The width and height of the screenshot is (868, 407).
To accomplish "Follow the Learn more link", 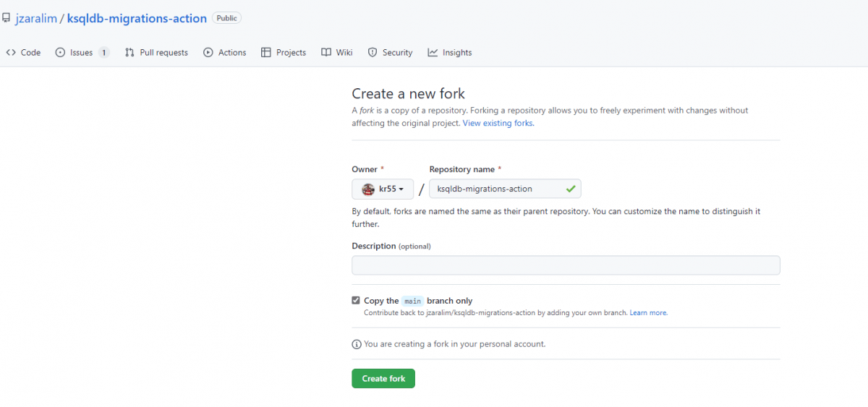I will click(x=648, y=313).
